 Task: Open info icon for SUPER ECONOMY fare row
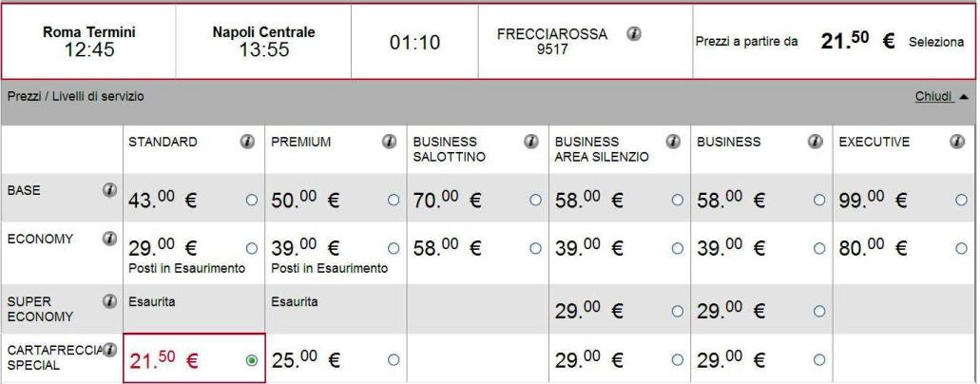pos(110,301)
